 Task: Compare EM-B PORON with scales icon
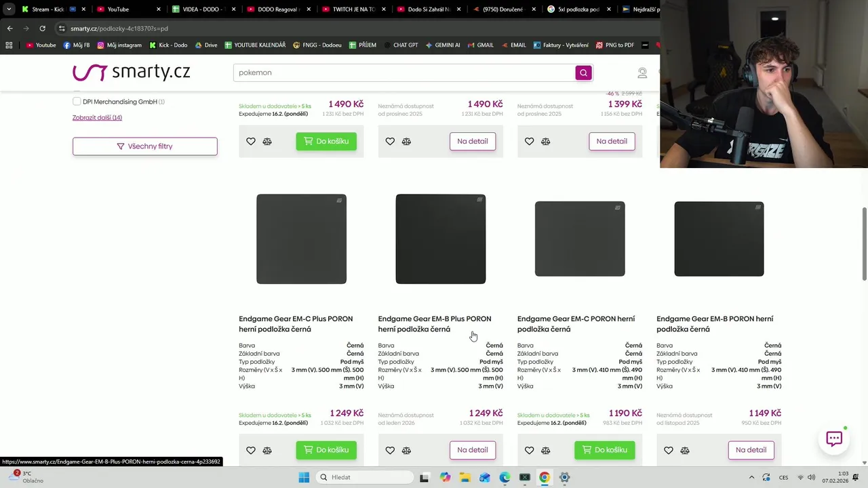685,450
